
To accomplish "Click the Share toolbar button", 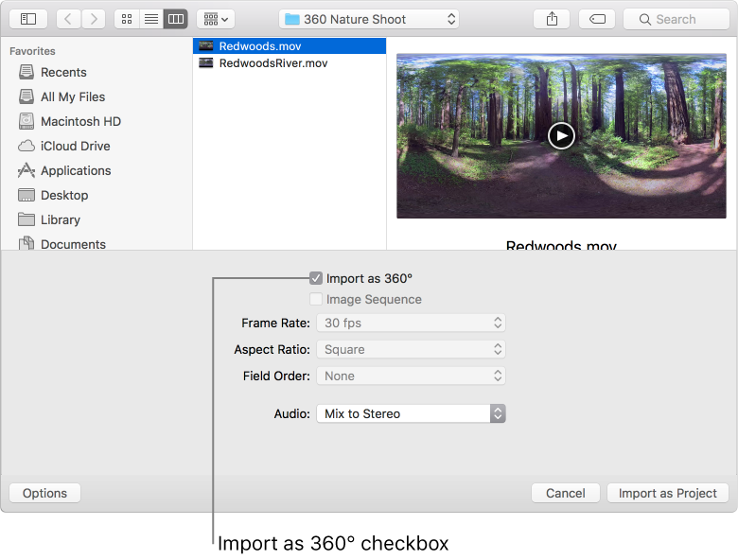I will pyautogui.click(x=552, y=19).
